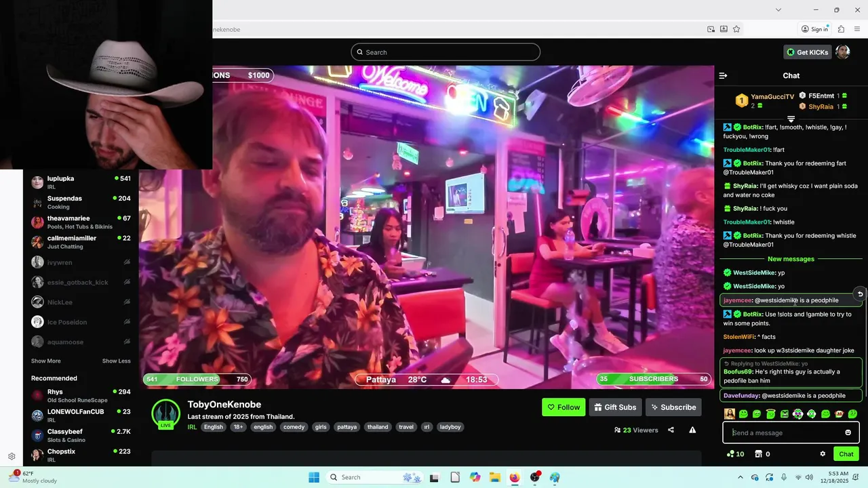Open Firefox application hamburger menu

(857, 29)
